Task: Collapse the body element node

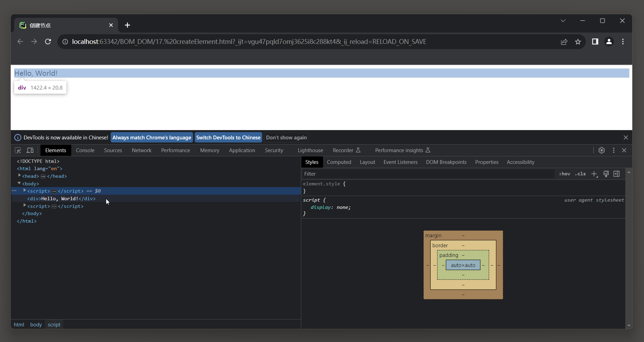Action: coord(19,183)
